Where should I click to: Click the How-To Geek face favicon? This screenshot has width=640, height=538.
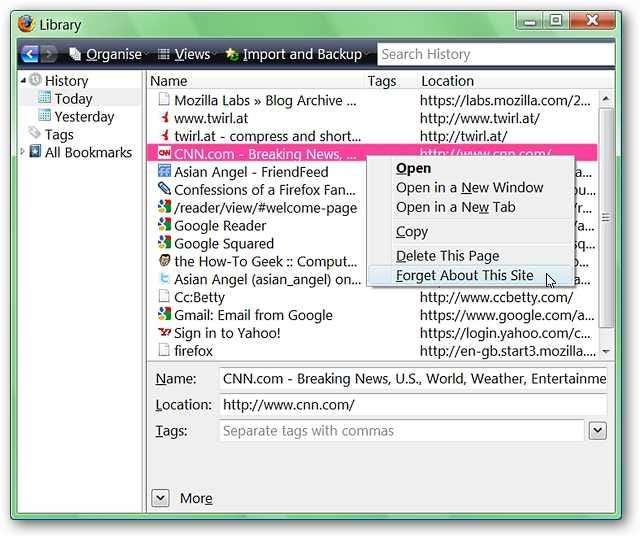[164, 260]
